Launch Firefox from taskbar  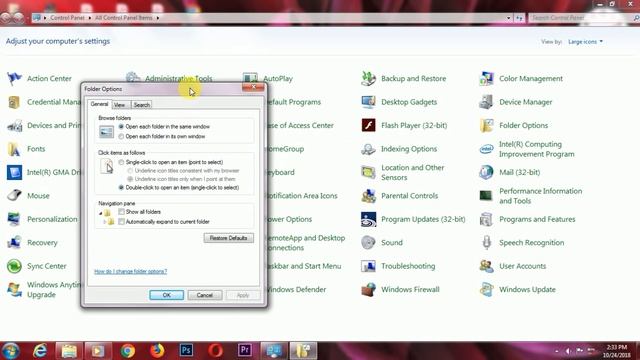coord(157,351)
